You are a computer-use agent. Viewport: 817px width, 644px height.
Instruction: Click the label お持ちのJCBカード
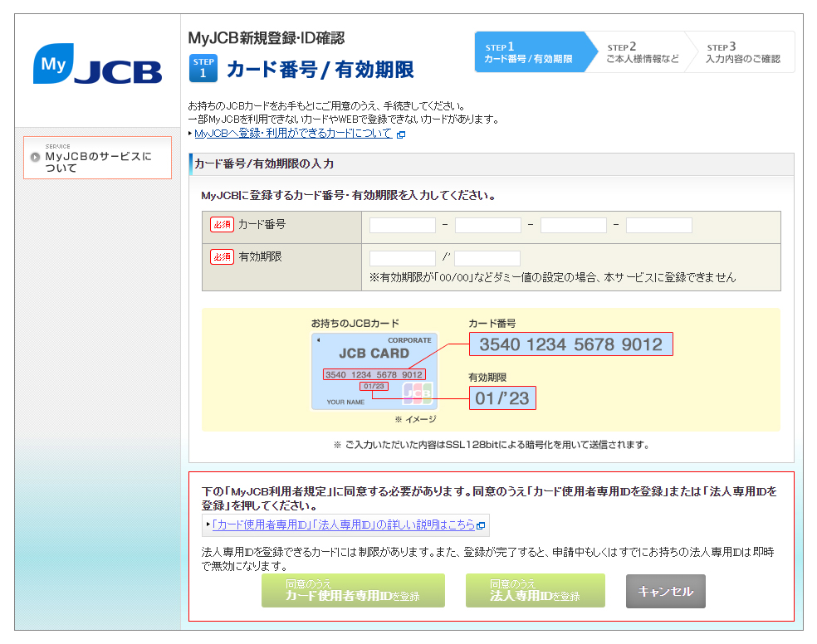click(x=355, y=324)
